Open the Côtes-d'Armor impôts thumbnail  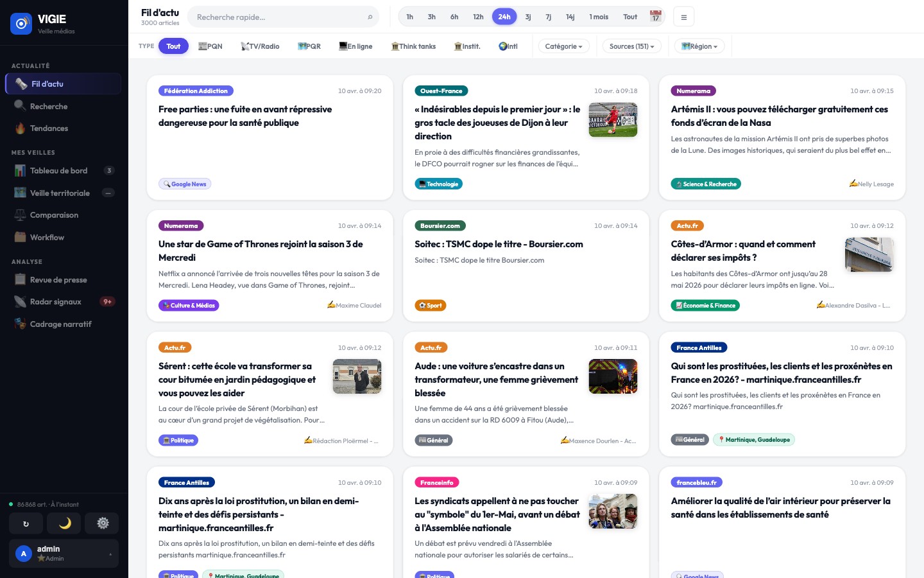tap(869, 254)
